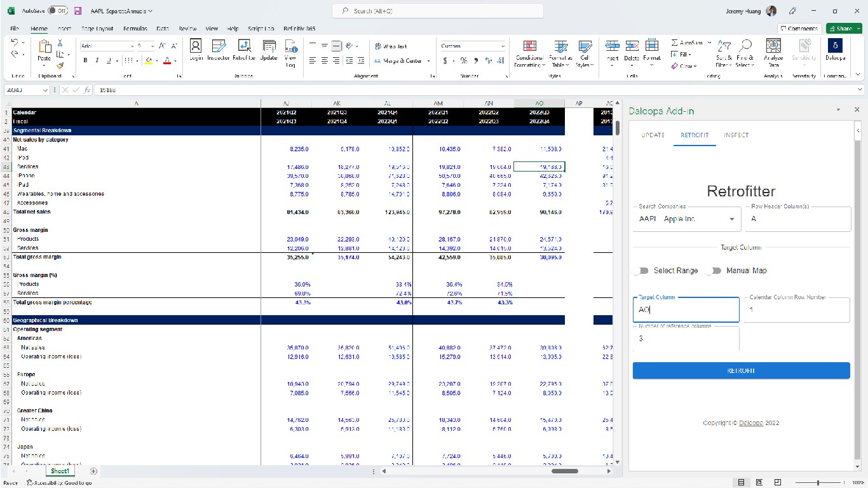
Task: Apply italic formatting
Action: point(97,60)
